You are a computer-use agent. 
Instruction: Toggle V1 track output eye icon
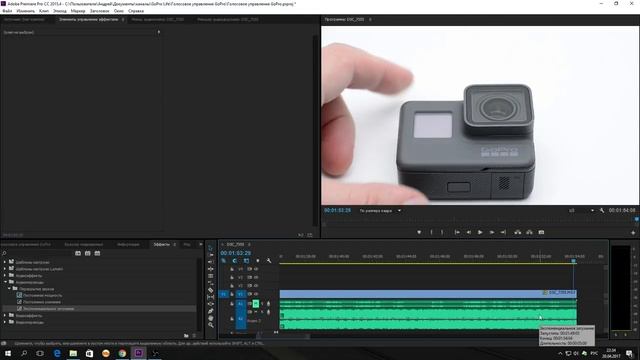click(x=256, y=294)
